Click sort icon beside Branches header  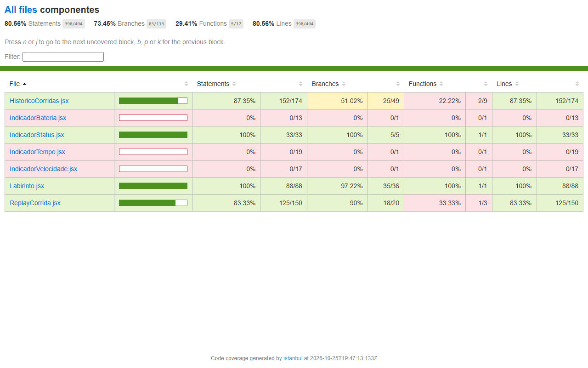344,84
